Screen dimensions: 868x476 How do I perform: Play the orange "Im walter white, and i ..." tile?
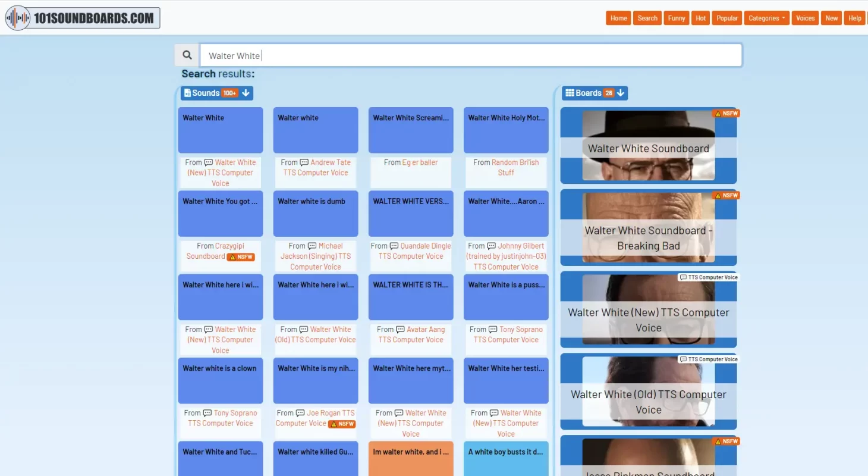(x=411, y=458)
